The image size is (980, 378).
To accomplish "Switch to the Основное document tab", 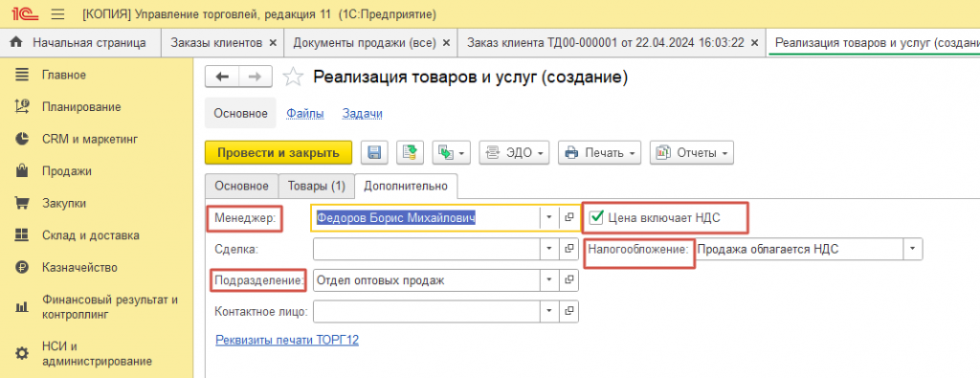I will click(x=242, y=187).
